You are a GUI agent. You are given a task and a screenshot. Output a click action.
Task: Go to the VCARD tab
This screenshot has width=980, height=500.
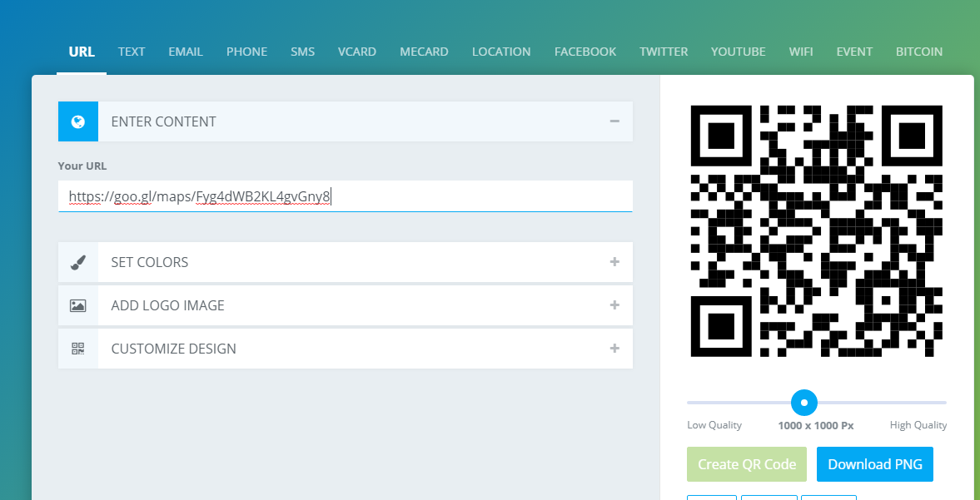click(x=357, y=52)
